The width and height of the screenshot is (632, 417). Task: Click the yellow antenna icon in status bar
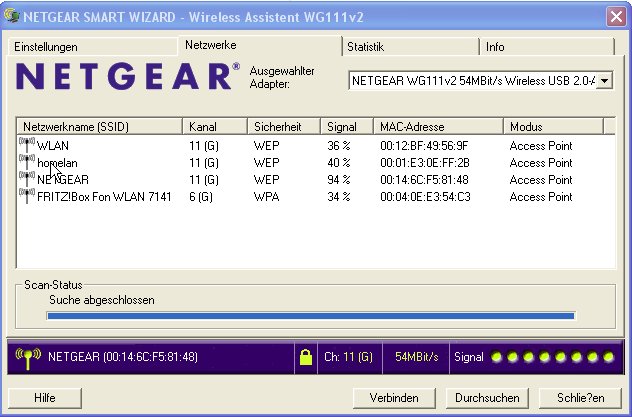coord(28,358)
